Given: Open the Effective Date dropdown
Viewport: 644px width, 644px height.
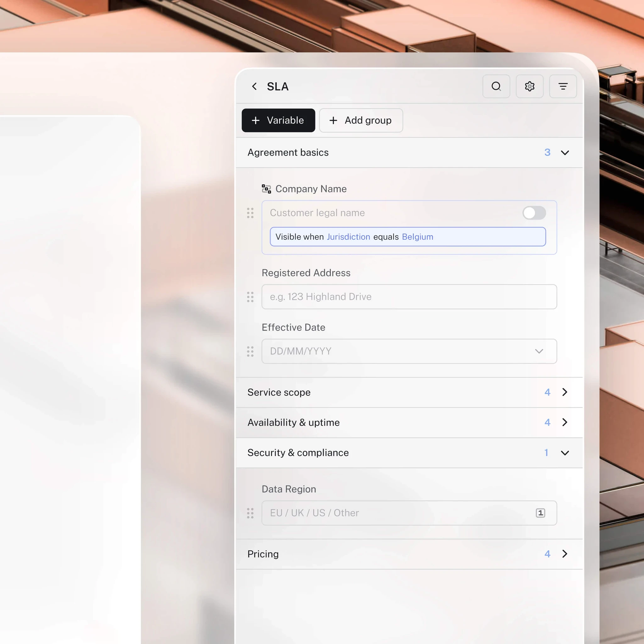Looking at the screenshot, I should click(539, 351).
